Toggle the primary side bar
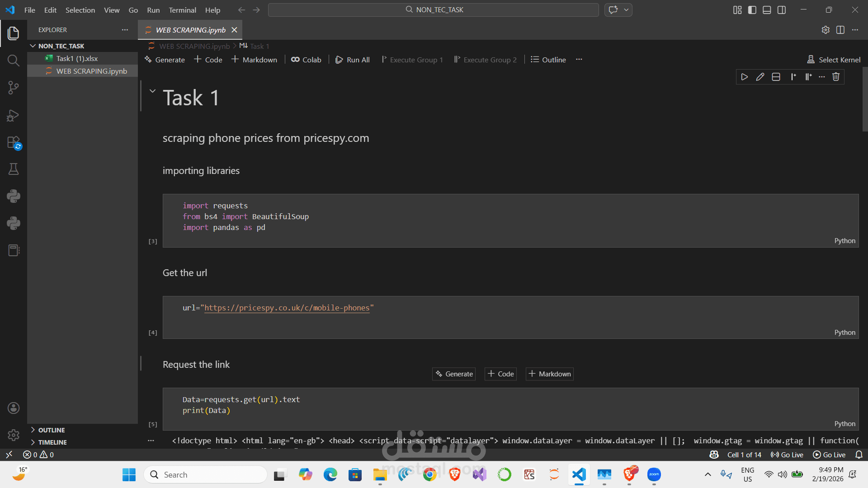This screenshot has height=488, width=868. [752, 10]
